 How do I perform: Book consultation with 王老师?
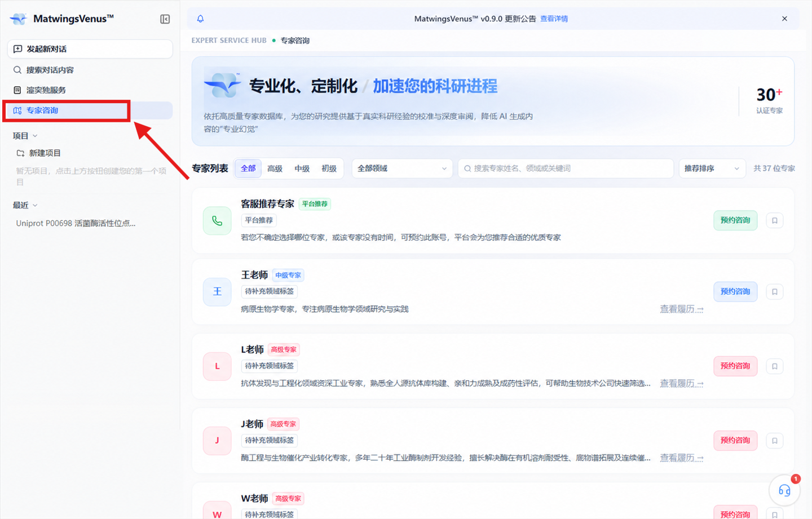click(735, 291)
